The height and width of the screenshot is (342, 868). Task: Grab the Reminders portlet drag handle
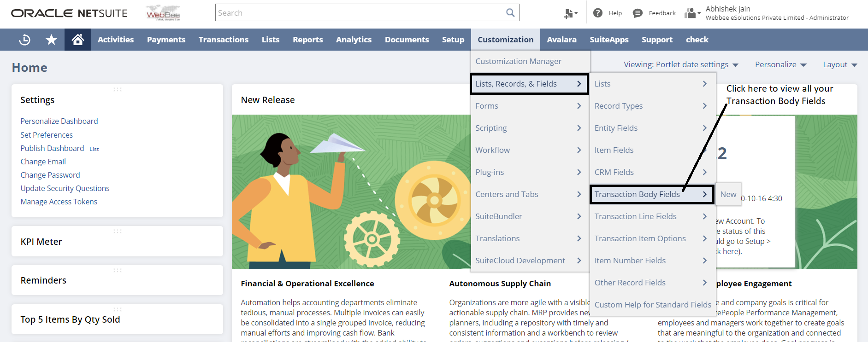click(118, 270)
